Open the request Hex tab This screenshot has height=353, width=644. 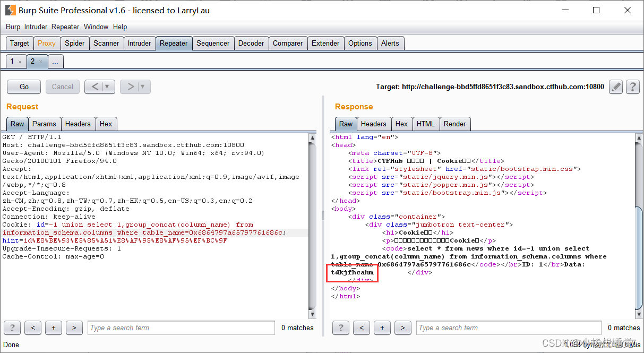106,124
